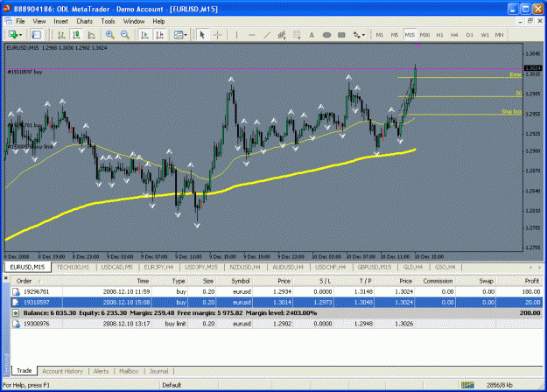Open the Charts menu
The height and width of the screenshot is (392, 547).
(x=84, y=21)
